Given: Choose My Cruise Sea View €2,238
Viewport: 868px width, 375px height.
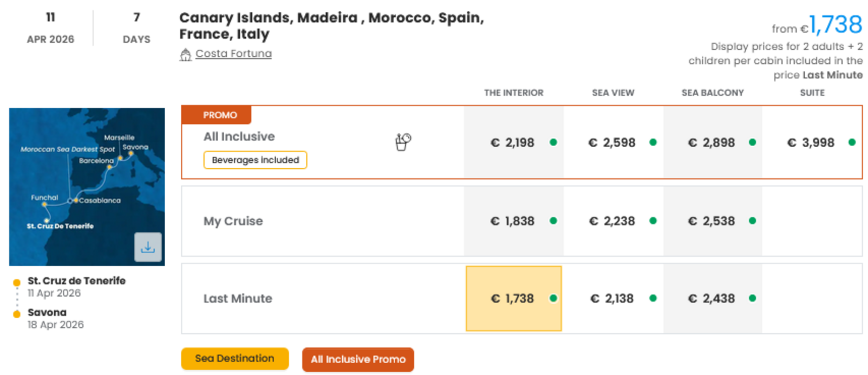Looking at the screenshot, I should [x=613, y=221].
